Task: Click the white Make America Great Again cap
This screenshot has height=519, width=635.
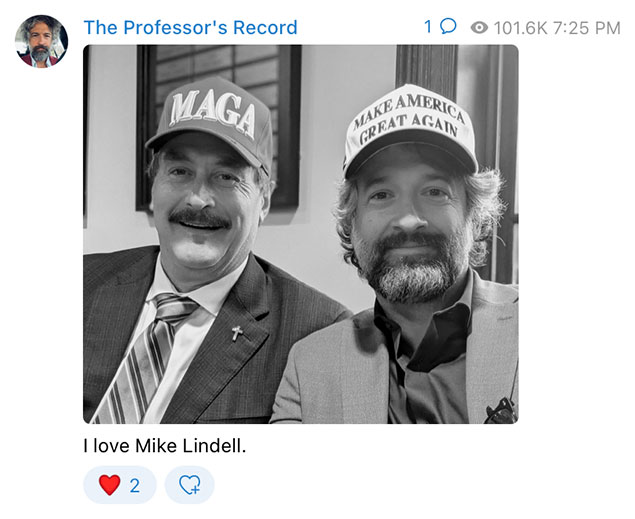Action: point(409,129)
